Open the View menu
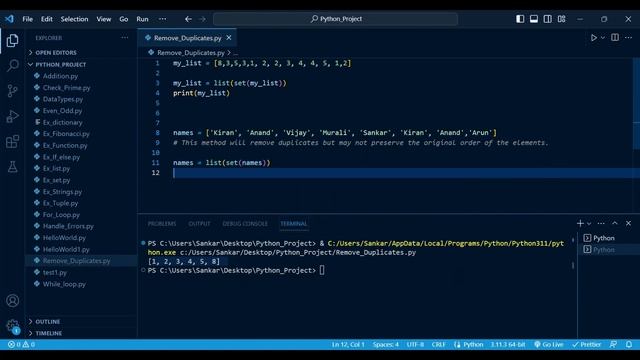The width and height of the screenshot is (640, 360). pos(104,19)
